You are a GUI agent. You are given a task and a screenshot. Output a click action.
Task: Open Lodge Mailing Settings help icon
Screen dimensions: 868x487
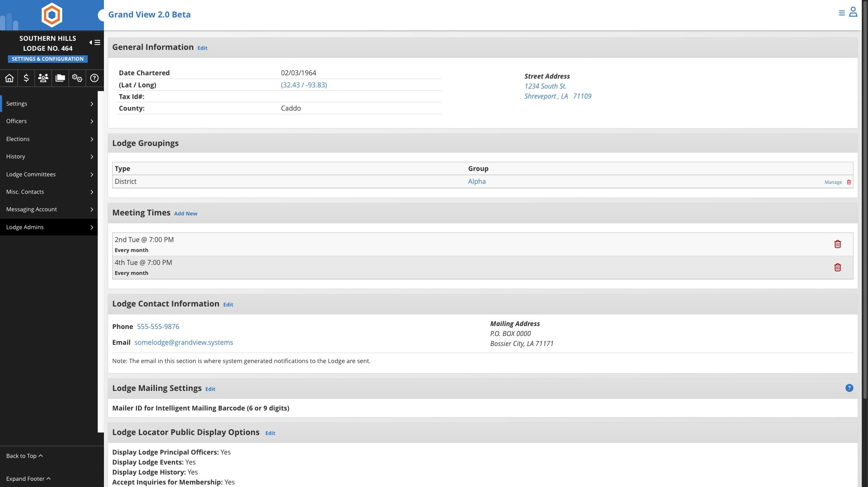tap(849, 388)
